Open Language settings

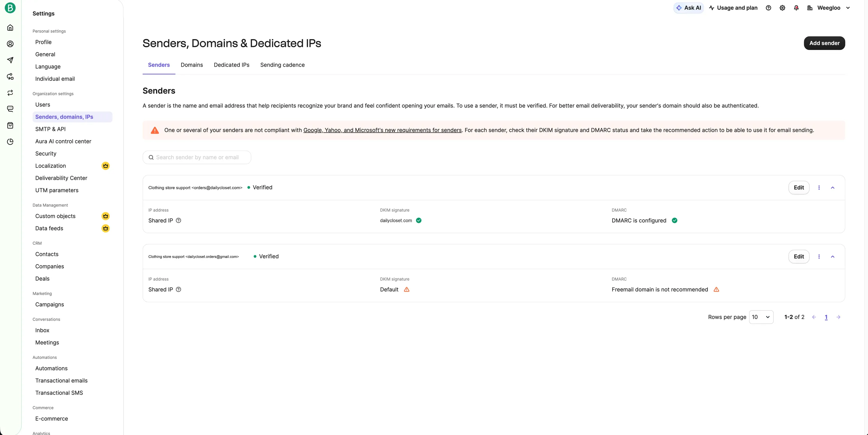48,67
